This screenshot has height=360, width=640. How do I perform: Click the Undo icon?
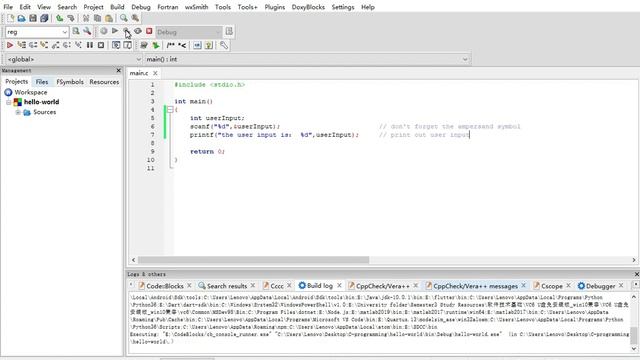[60, 18]
